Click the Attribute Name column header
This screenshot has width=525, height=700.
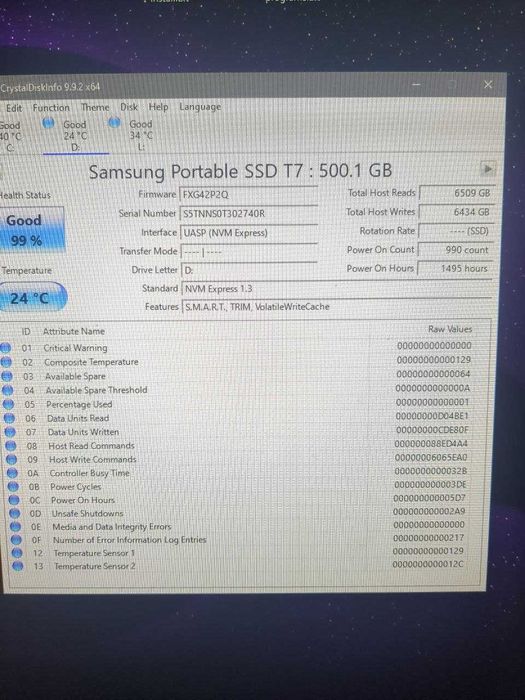pos(74,331)
